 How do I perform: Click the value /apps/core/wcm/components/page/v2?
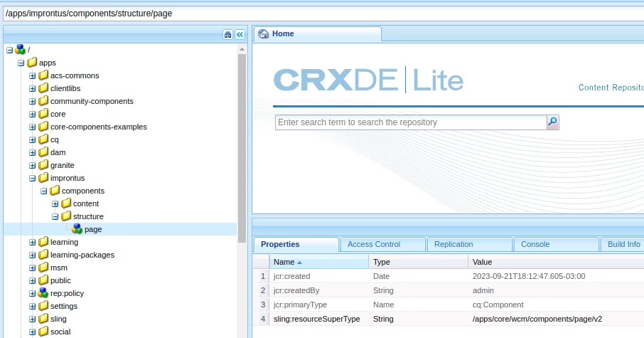click(537, 319)
